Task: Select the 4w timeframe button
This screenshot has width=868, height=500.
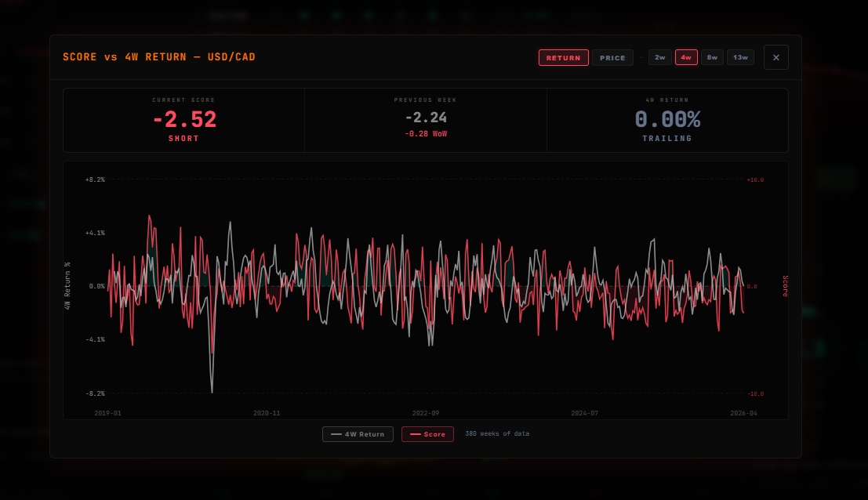Action: point(686,57)
